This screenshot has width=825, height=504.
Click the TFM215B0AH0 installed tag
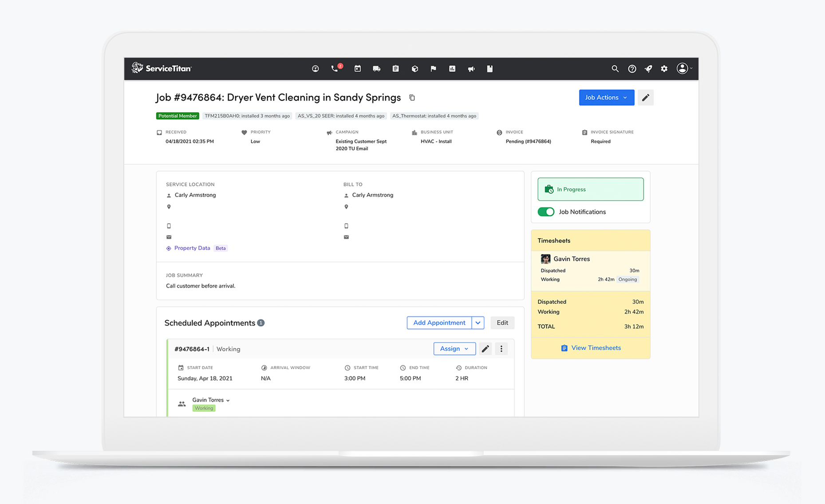tap(247, 116)
